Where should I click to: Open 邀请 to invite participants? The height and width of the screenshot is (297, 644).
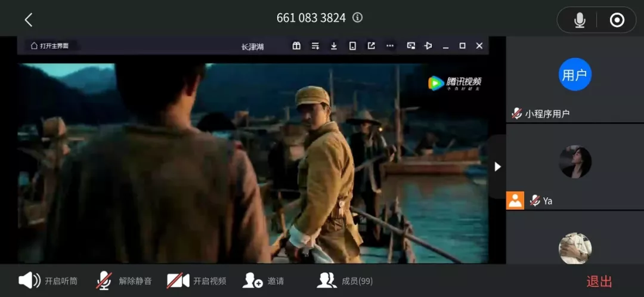[x=264, y=281]
